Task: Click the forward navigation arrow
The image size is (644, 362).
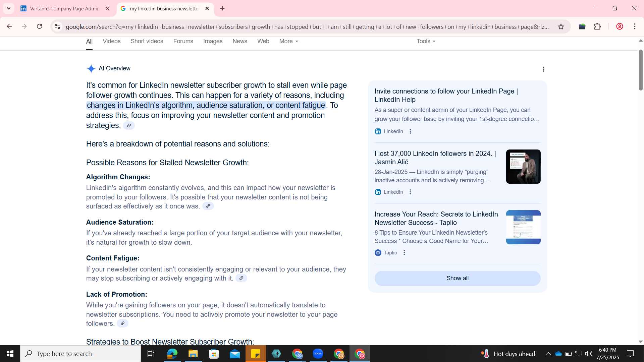Action: coord(24,26)
